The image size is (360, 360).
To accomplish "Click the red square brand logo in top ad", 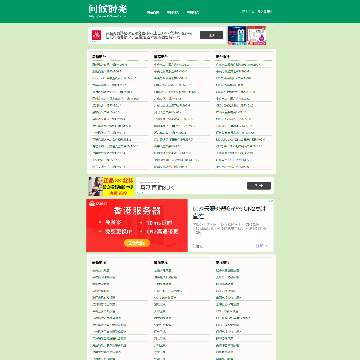I will [97, 34].
